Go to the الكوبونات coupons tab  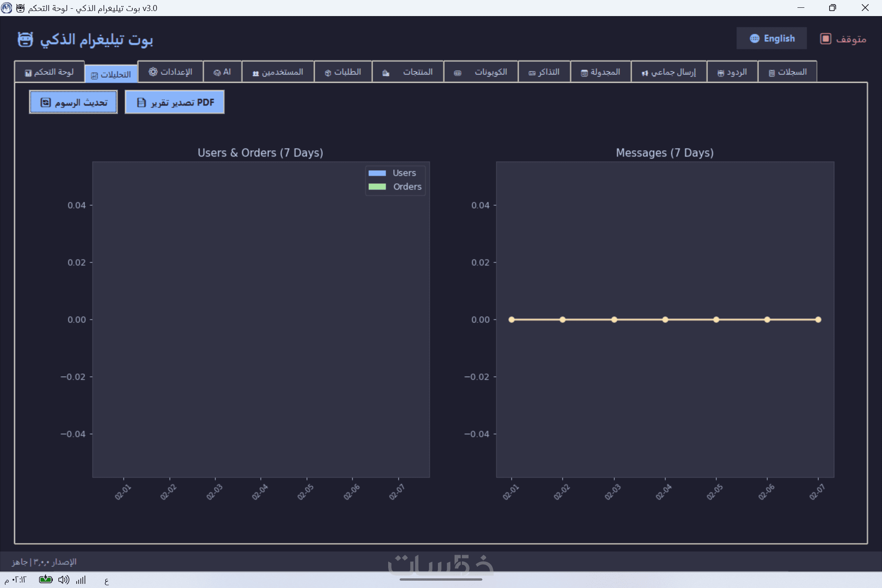point(481,72)
